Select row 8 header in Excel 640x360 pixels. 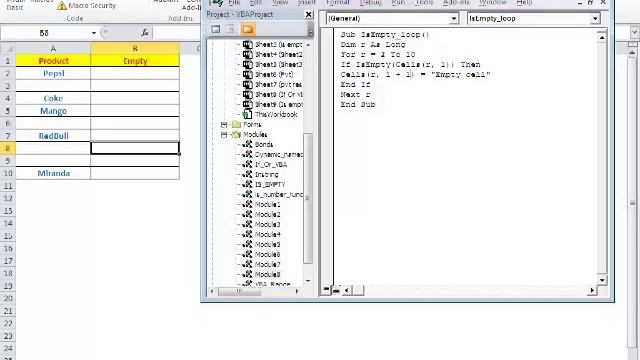[8, 148]
